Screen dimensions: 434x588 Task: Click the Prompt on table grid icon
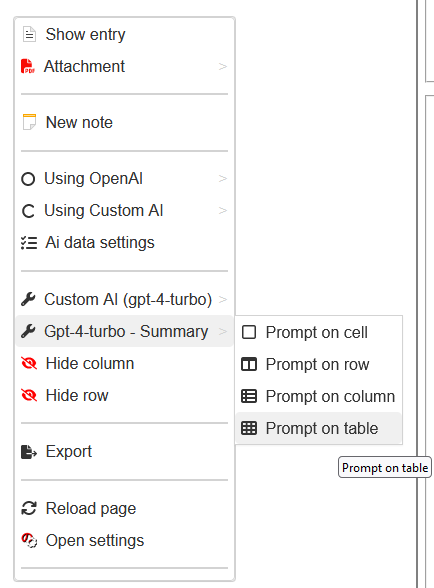[249, 428]
